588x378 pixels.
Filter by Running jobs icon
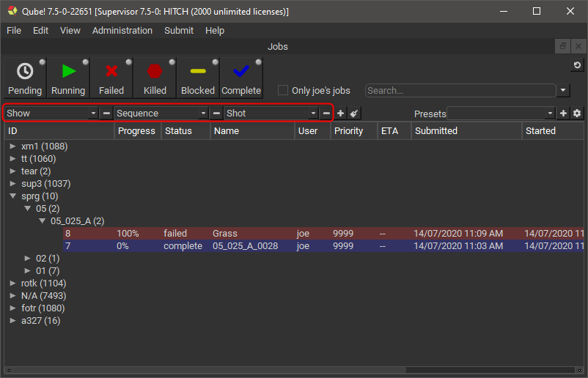[68, 72]
